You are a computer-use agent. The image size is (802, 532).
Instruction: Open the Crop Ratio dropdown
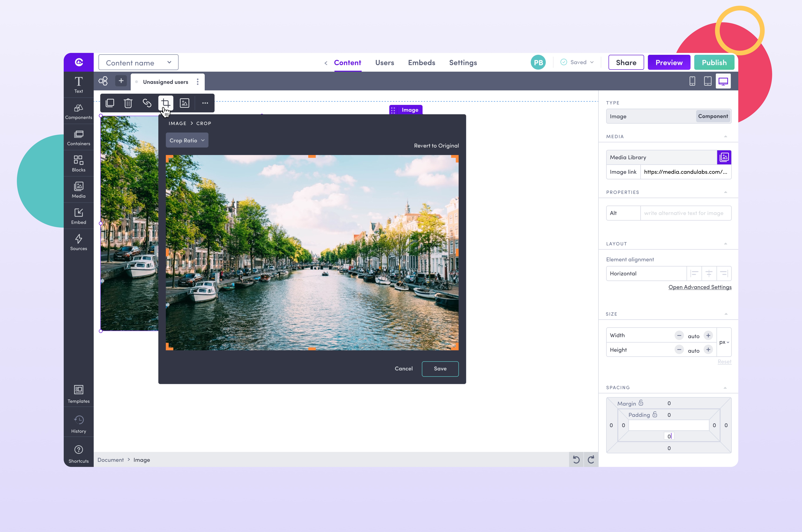[187, 140]
